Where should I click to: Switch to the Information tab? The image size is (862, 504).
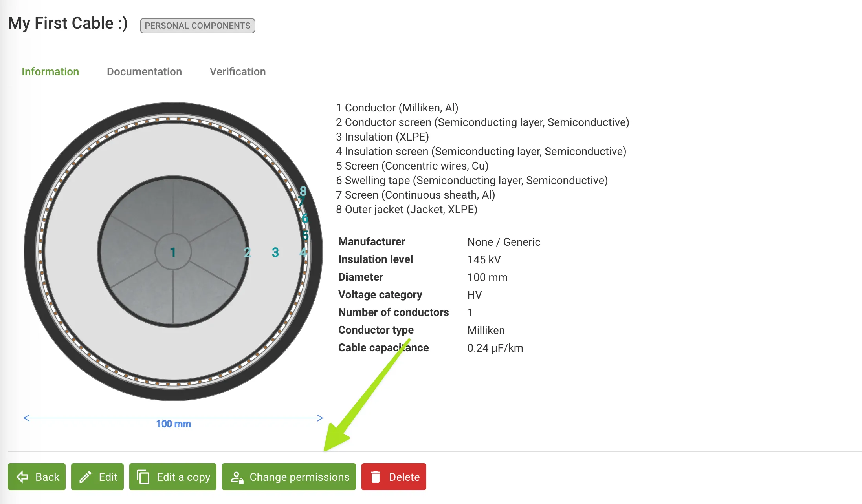(50, 71)
